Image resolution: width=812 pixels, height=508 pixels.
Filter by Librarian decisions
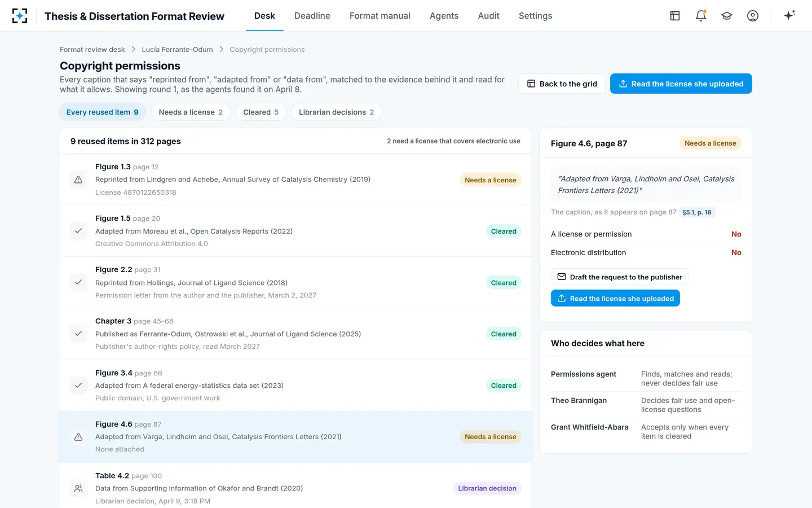pos(337,112)
